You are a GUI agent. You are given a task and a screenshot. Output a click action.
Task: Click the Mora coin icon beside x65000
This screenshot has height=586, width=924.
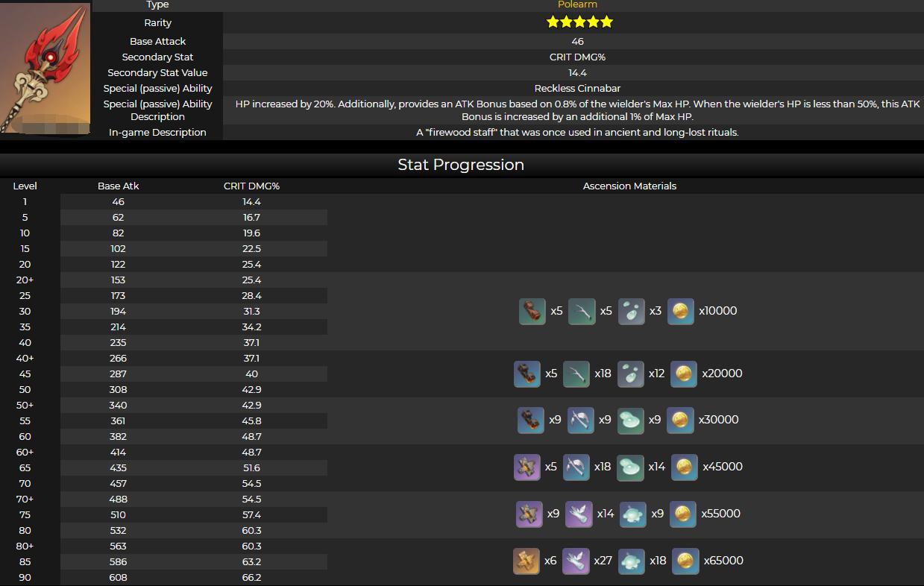tap(685, 561)
